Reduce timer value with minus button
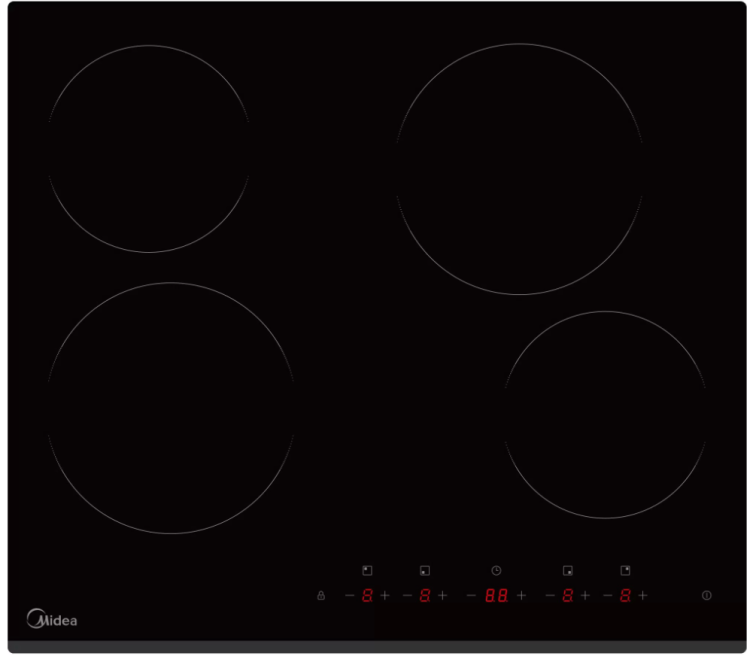The height and width of the screenshot is (656, 750). click(471, 595)
